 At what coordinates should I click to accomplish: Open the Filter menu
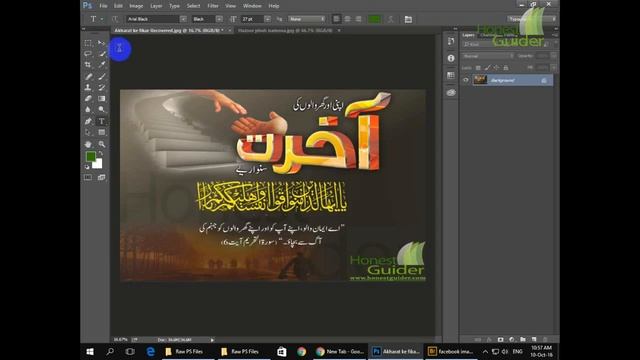point(213,6)
